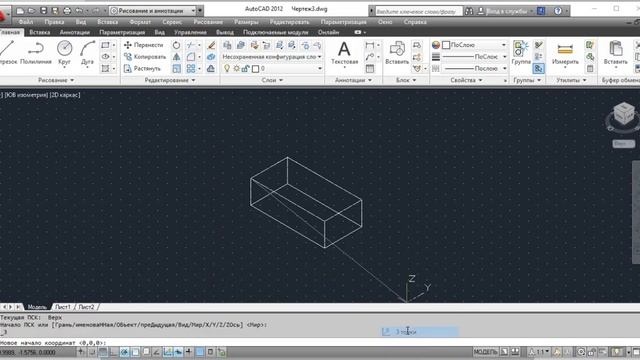The width and height of the screenshot is (640, 360).
Task: Click the Группа (Group) icon
Action: pos(521,49)
